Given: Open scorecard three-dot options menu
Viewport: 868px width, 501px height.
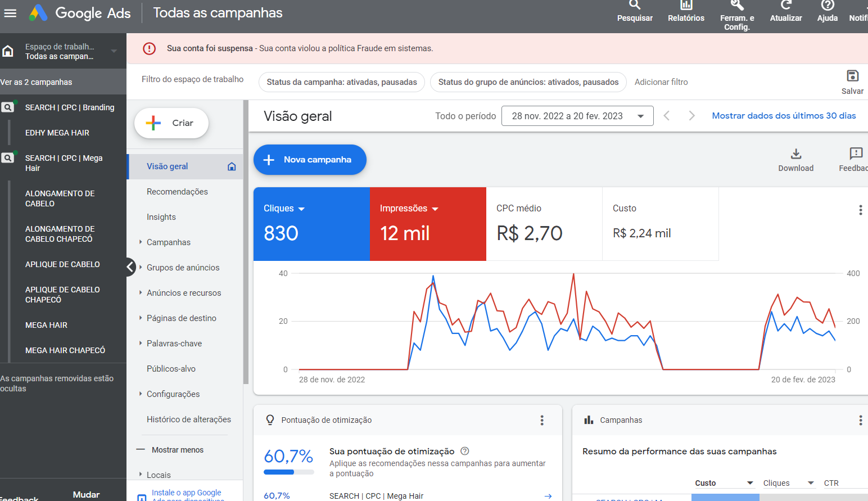Looking at the screenshot, I should pos(860,210).
